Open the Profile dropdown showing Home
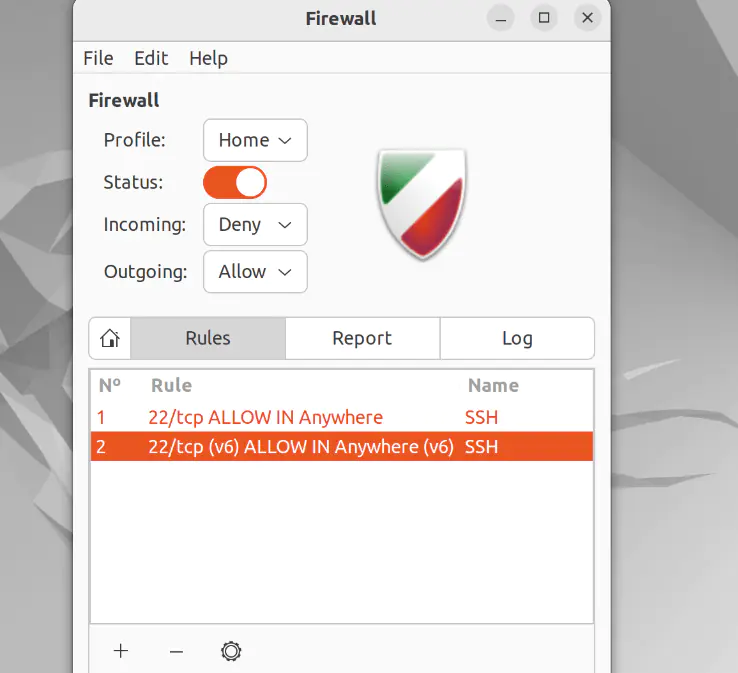Viewport: 738px width, 673px height. pyautogui.click(x=255, y=140)
